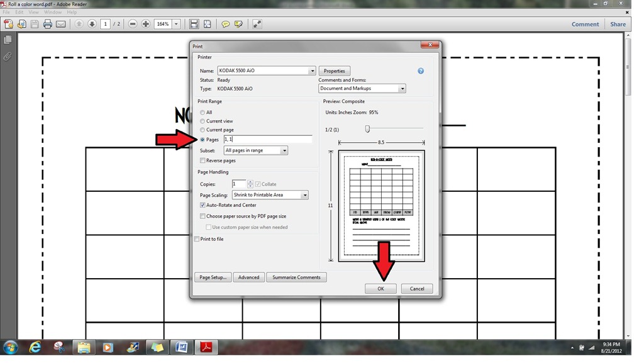The height and width of the screenshot is (363, 644).
Task: Open the page thumbnails sidebar panel
Action: (8, 40)
